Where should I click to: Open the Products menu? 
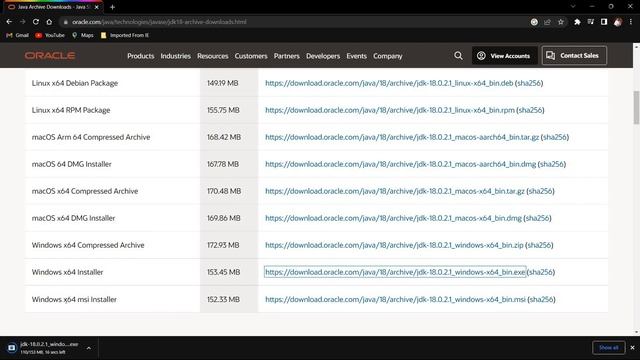click(140, 56)
